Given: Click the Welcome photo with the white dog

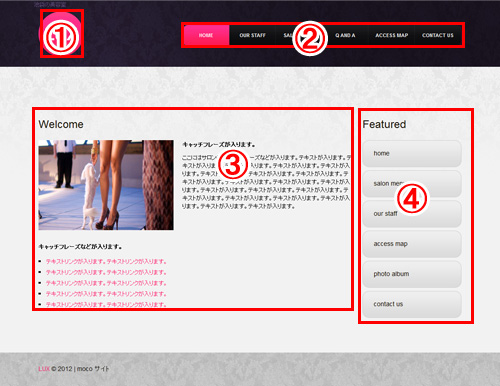Looking at the screenshot, I should click(106, 185).
